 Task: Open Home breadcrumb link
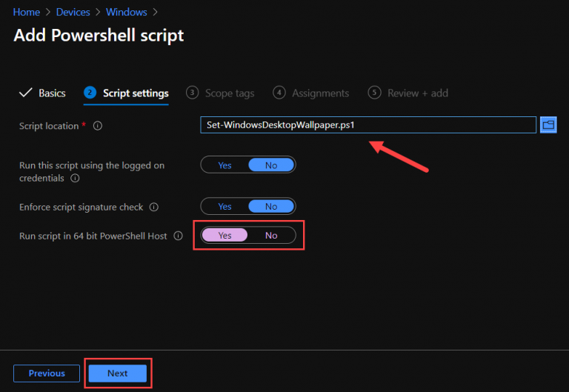point(27,13)
